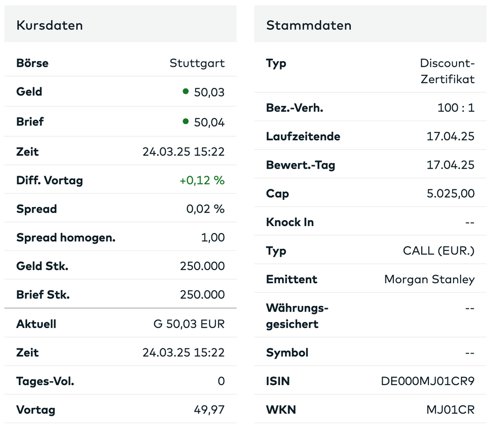Select the ISIN value DE000MJ01CR9
This screenshot has width=504, height=425.
coord(428,381)
